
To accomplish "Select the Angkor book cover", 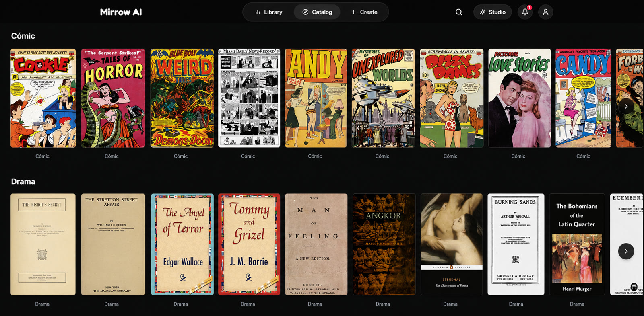I will (x=384, y=244).
